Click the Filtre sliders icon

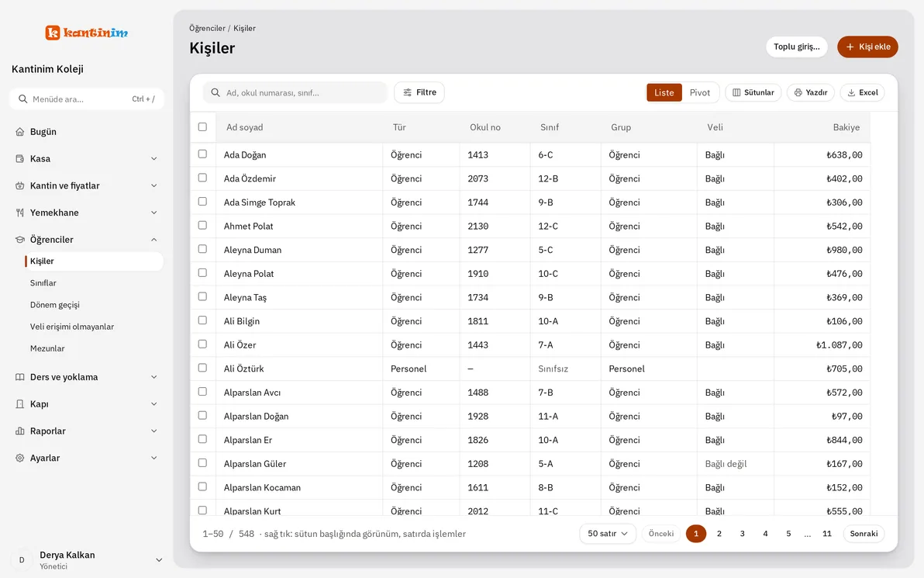click(x=407, y=92)
